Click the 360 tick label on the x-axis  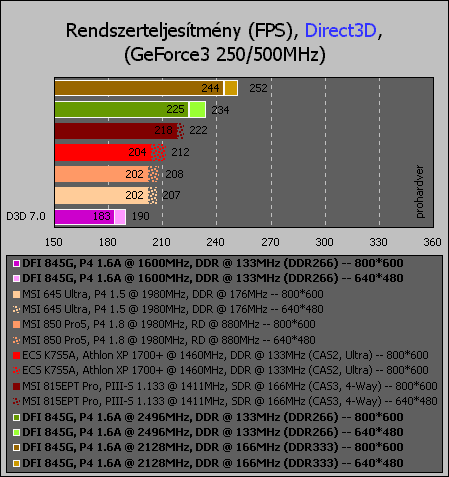tap(432, 242)
